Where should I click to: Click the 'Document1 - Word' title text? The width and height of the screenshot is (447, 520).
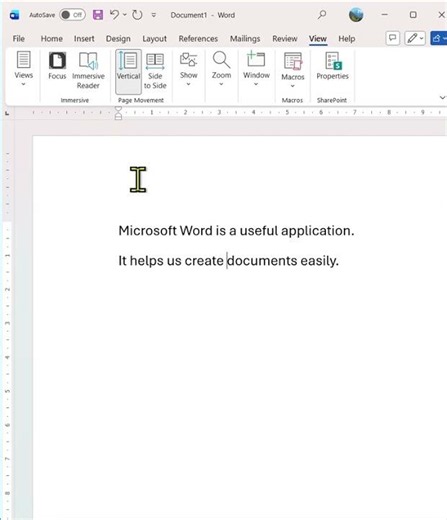(203, 15)
